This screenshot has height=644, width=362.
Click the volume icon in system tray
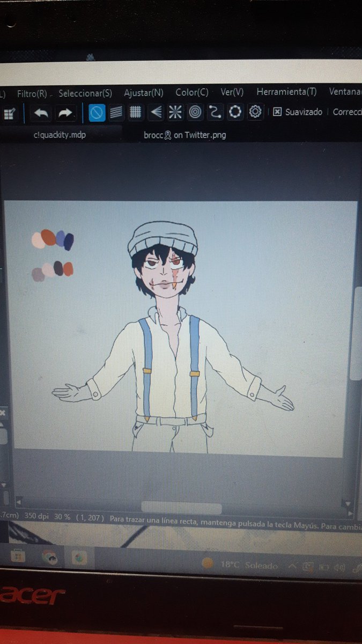[x=340, y=568]
